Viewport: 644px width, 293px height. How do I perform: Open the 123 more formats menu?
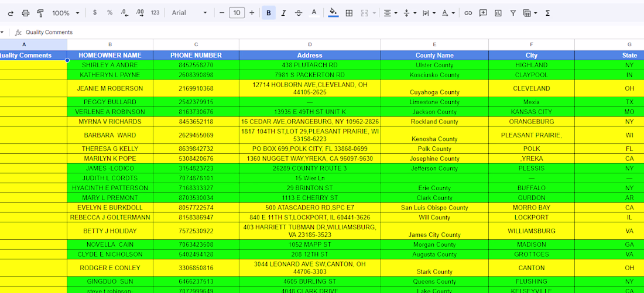coord(155,13)
